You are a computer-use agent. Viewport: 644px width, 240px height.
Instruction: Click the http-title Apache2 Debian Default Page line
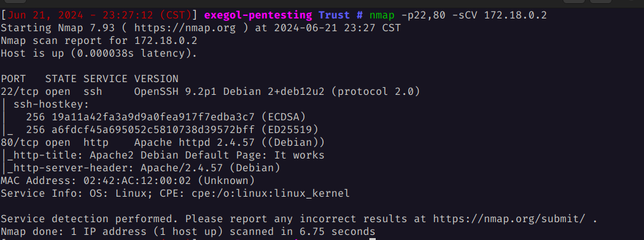coord(163,155)
